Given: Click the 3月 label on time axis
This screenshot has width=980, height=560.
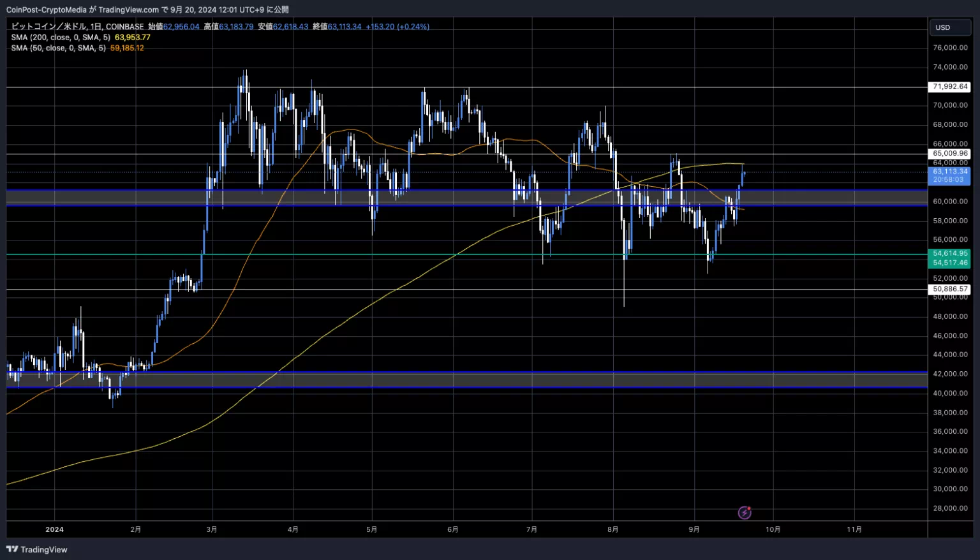Looking at the screenshot, I should (x=212, y=529).
